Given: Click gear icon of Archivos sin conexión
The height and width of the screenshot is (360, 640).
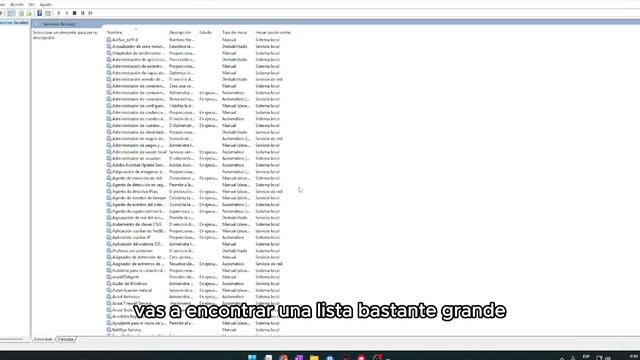Looking at the screenshot, I should pos(109,251).
